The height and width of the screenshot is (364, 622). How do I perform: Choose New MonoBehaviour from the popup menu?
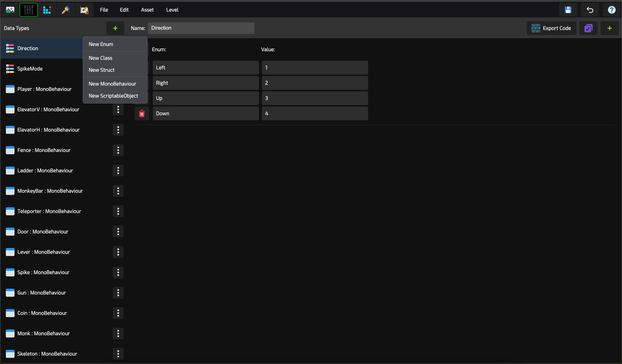[x=112, y=84]
